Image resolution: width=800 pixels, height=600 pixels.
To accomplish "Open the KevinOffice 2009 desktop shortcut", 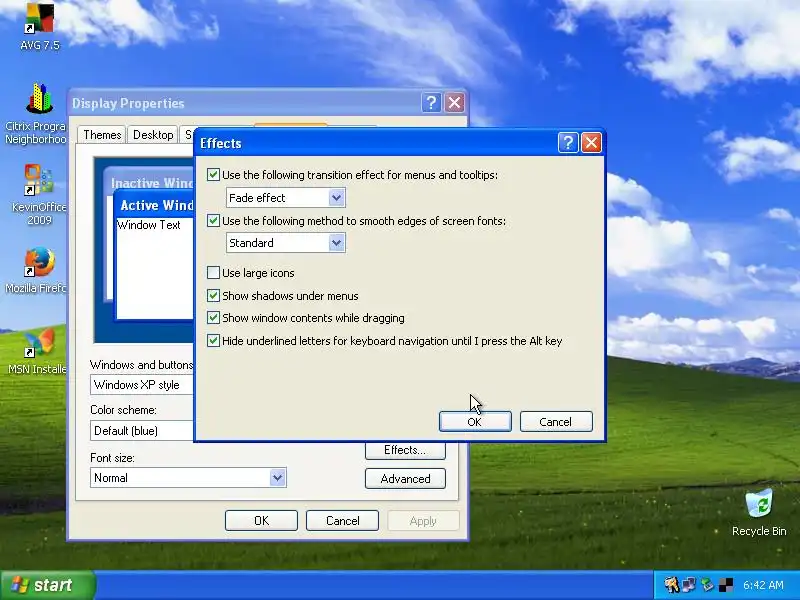I will tap(39, 195).
